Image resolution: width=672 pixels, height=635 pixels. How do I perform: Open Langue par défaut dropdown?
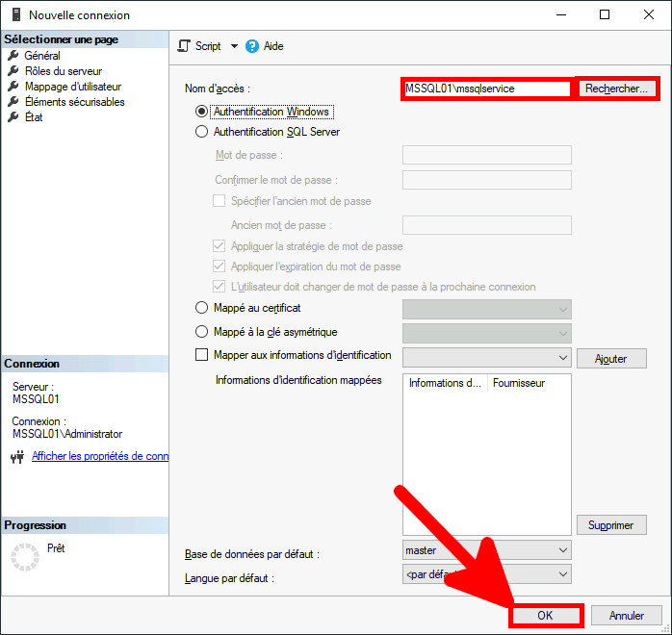[487, 574]
